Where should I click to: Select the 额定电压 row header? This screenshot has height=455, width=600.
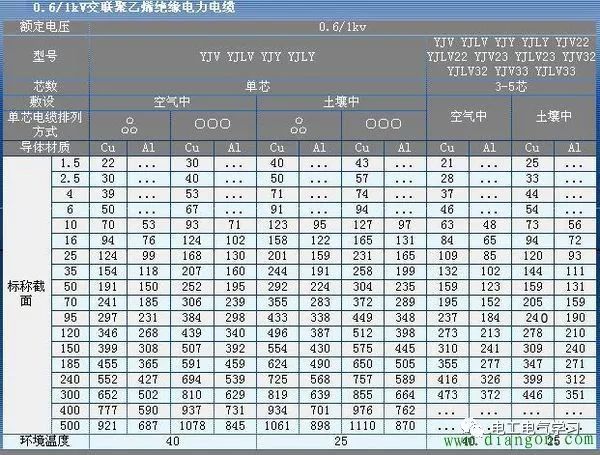44,27
